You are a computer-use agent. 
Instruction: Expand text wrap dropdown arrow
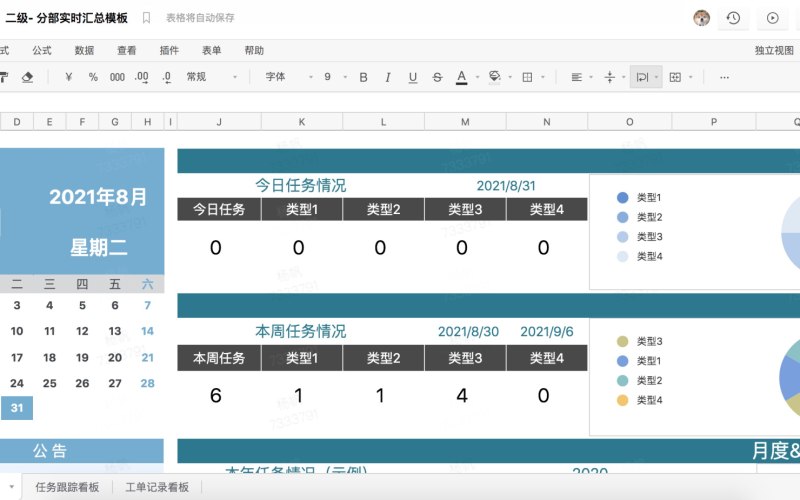pyautogui.click(x=656, y=78)
